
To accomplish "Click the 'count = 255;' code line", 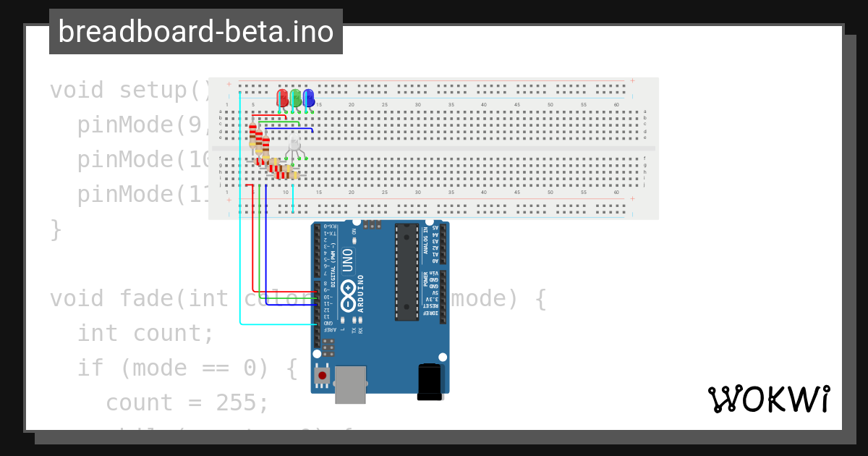I will pos(187,402).
